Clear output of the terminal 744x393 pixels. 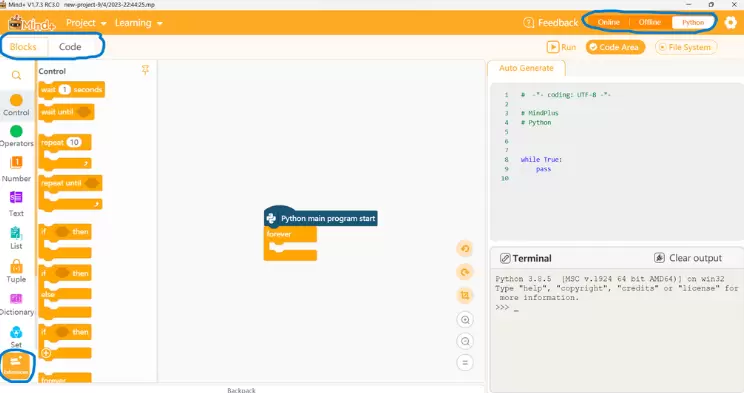[688, 258]
